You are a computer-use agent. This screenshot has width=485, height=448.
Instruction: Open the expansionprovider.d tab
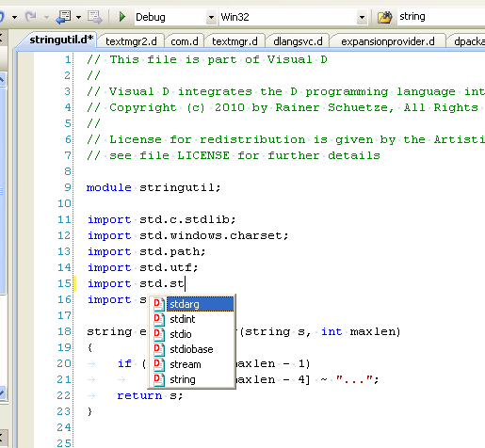(x=388, y=41)
